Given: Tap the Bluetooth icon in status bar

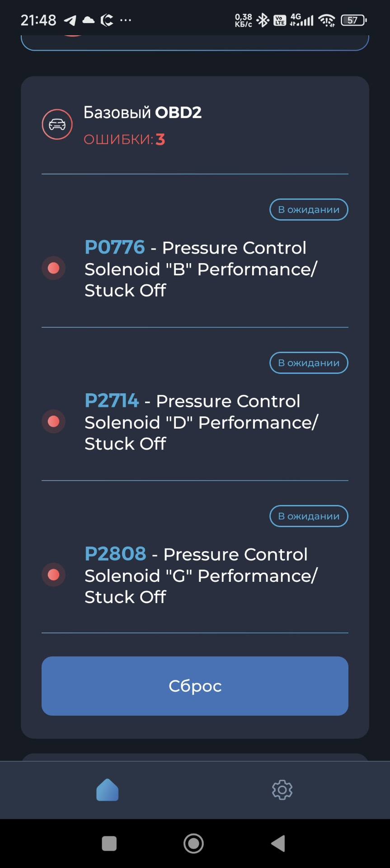Looking at the screenshot, I should [263, 20].
